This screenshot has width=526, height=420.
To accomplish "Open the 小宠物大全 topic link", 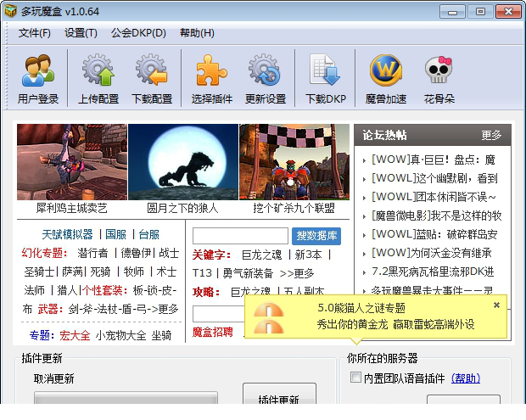I will tap(120, 335).
